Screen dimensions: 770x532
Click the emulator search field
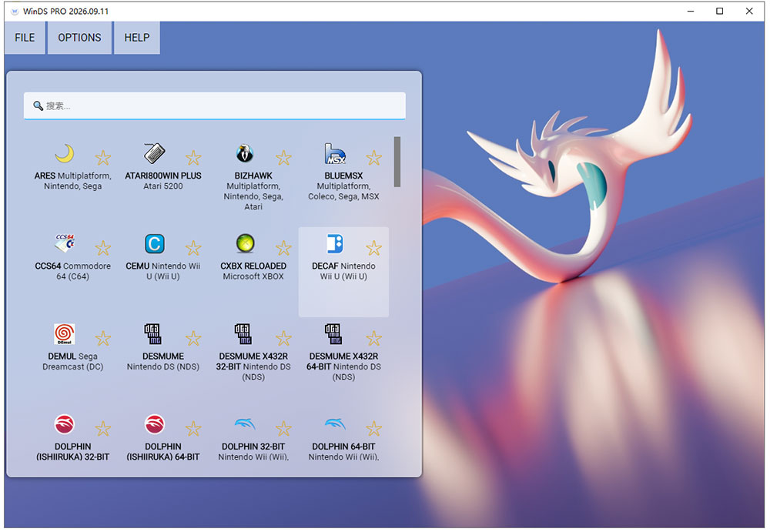tap(215, 105)
